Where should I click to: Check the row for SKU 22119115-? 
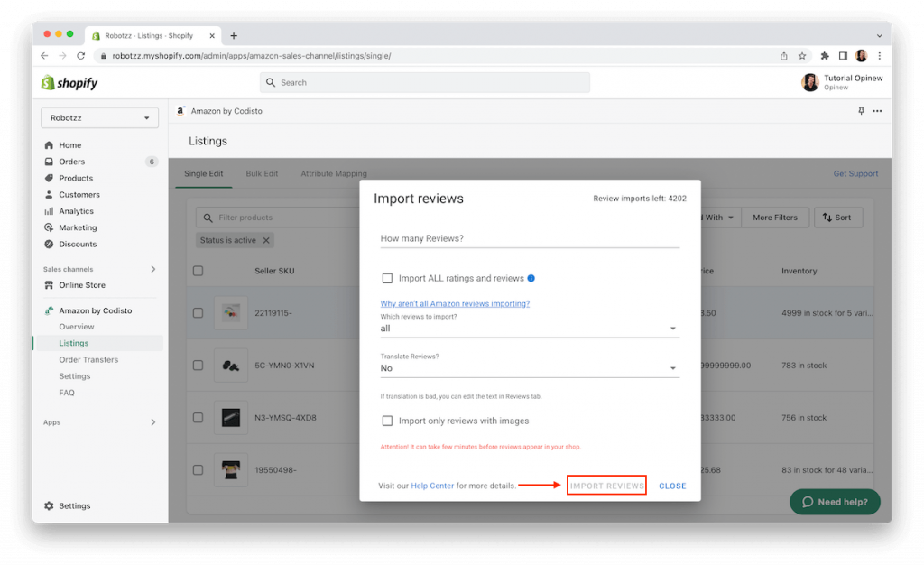198,313
